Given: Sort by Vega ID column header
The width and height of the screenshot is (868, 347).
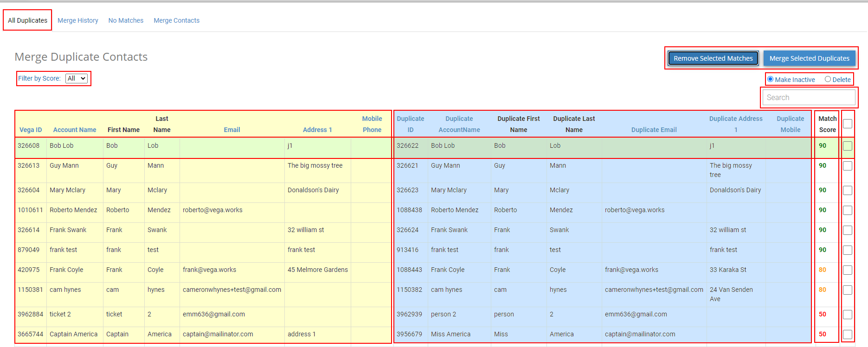Looking at the screenshot, I should [x=31, y=130].
